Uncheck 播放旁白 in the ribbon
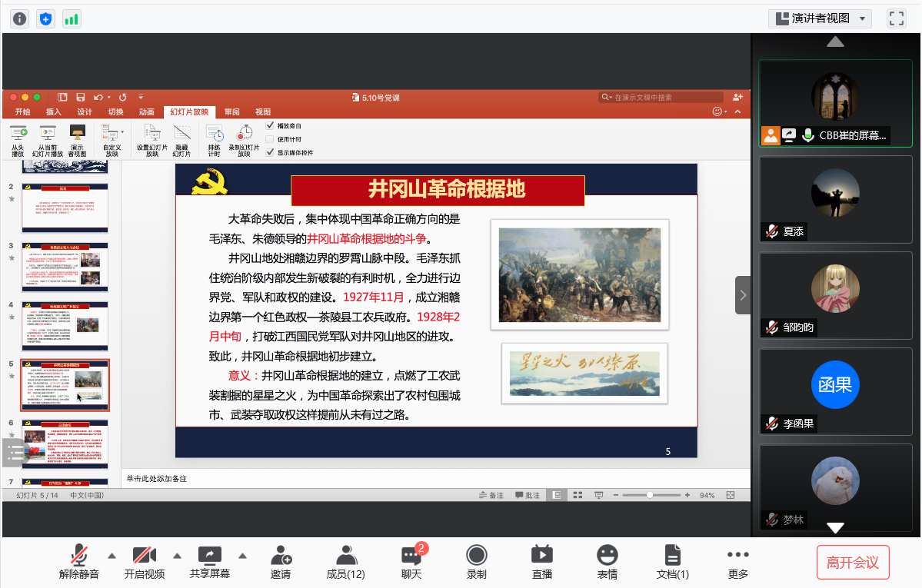Image resolution: width=922 pixels, height=588 pixels. tap(271, 125)
